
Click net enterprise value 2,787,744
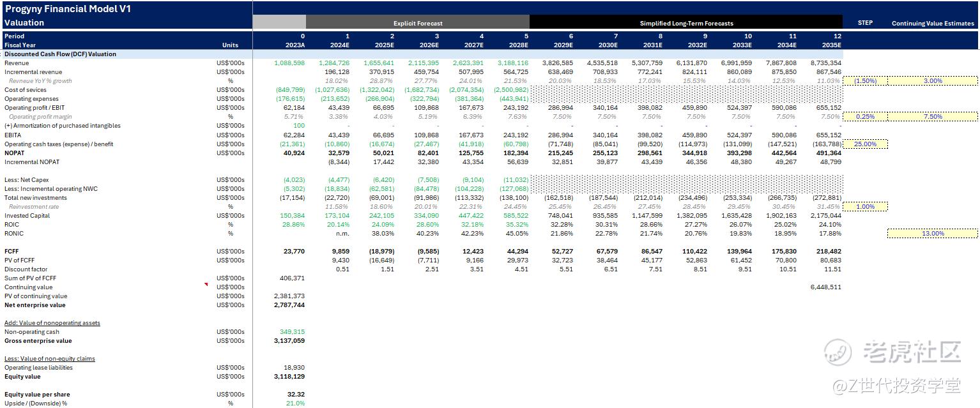(289, 305)
